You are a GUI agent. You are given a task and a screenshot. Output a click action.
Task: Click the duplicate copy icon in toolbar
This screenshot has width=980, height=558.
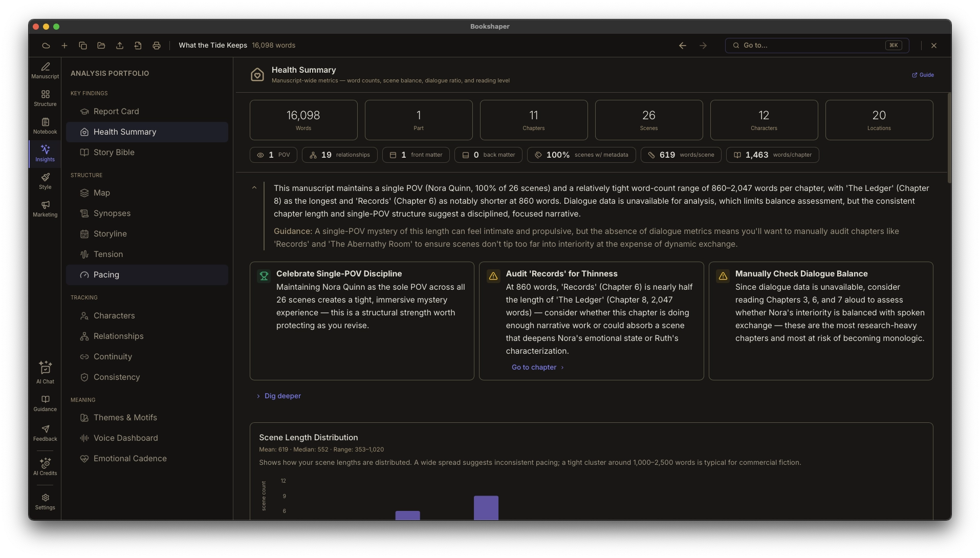coord(83,46)
